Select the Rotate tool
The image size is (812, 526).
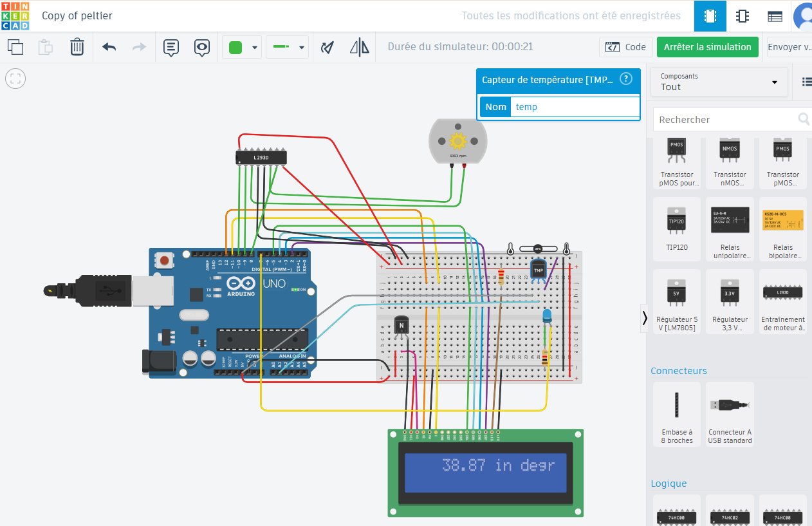pos(328,47)
